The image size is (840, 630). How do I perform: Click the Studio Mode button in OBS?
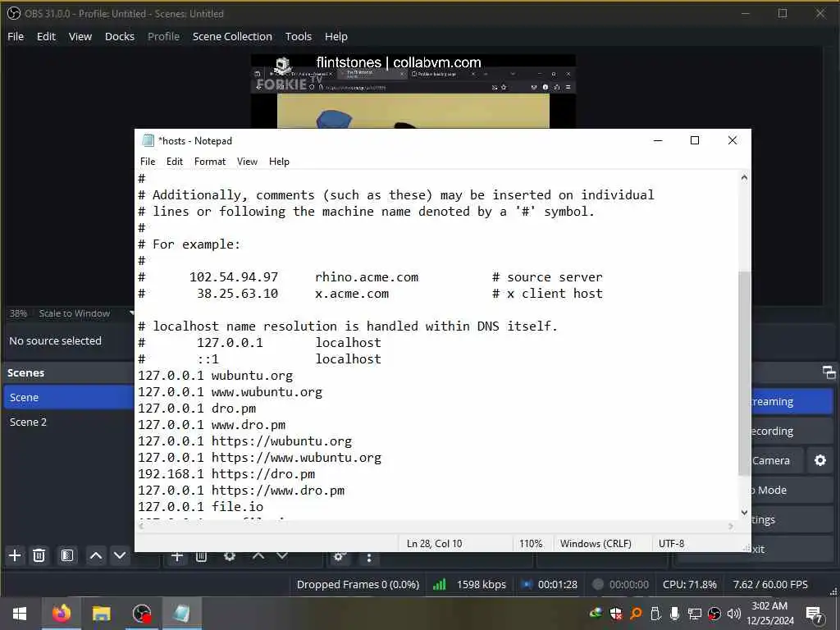[x=792, y=490]
